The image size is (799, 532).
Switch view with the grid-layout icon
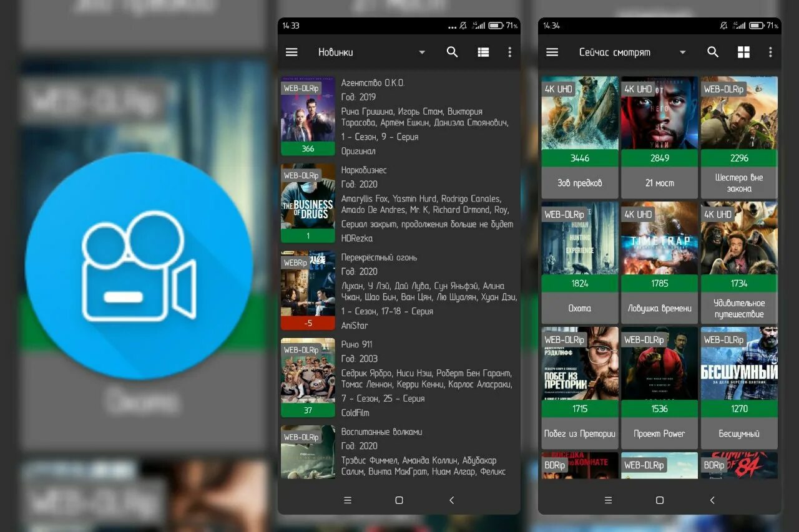tap(743, 52)
